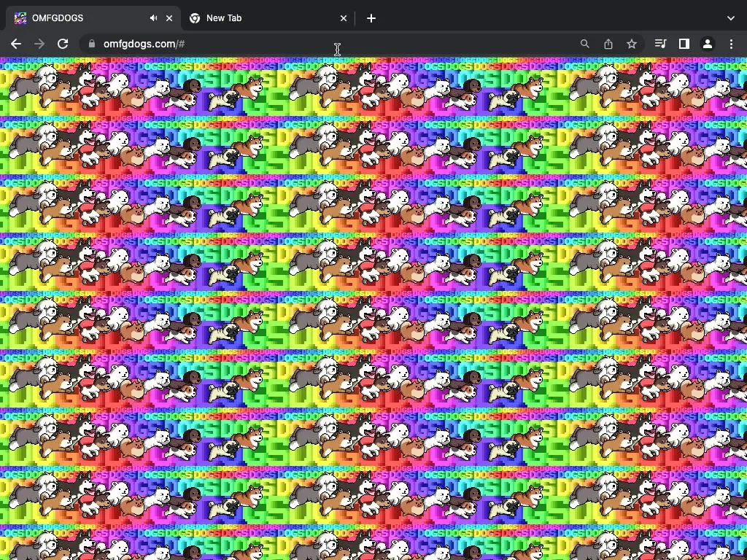Go back to the previous page

click(16, 44)
